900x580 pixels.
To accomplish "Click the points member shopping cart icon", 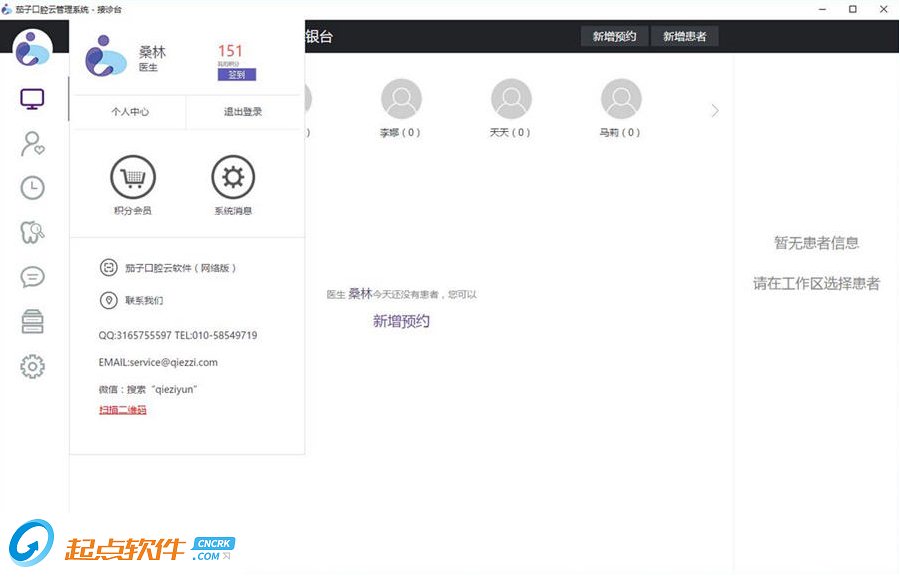I will 133,177.
